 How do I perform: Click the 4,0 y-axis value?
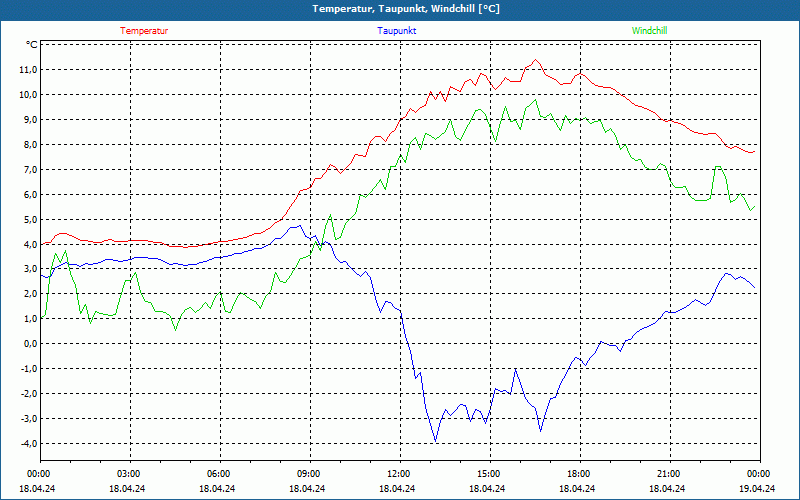point(30,244)
